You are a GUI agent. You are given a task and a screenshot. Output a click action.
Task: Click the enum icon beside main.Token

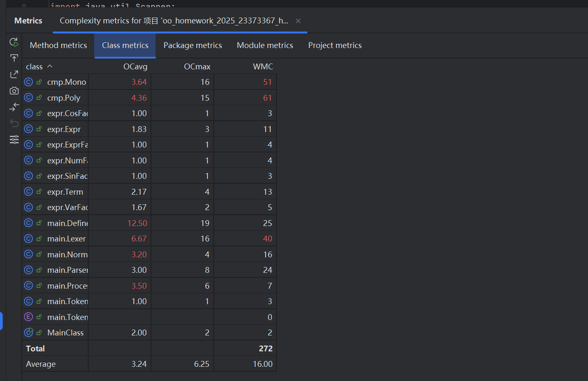click(28, 317)
